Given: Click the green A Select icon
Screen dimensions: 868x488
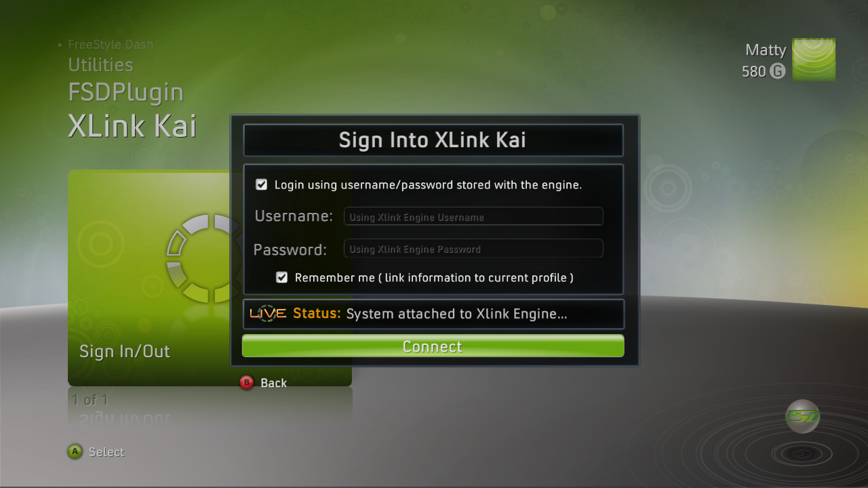Looking at the screenshot, I should (75, 451).
